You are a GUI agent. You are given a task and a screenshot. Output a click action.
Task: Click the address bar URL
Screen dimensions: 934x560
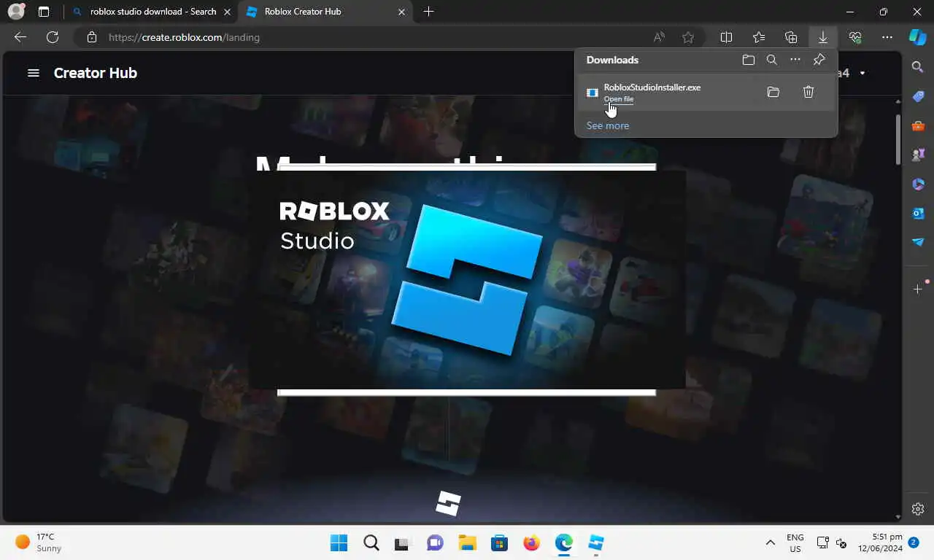point(184,37)
